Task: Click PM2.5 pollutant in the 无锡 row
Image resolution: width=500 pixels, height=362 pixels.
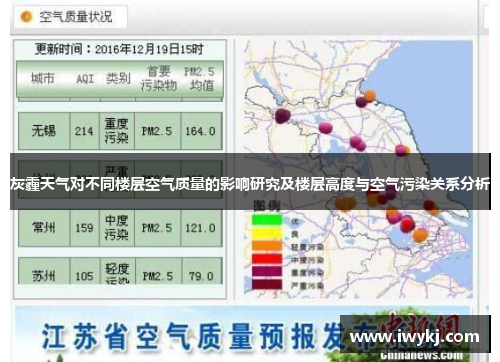Action: (157, 131)
